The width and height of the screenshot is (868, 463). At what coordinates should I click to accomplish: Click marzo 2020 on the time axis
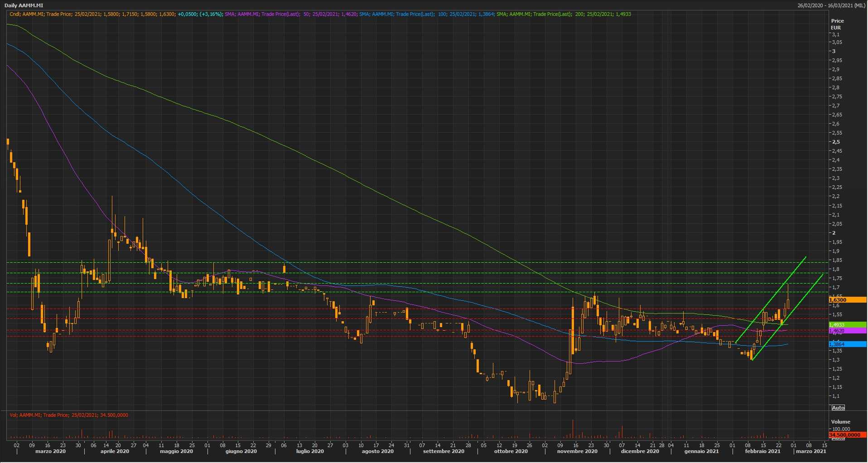click(50, 451)
